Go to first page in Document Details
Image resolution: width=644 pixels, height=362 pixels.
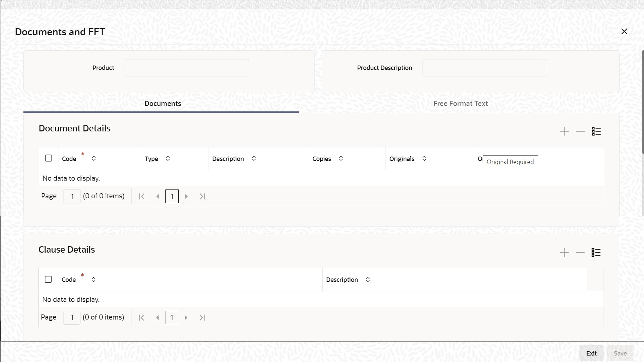(142, 196)
